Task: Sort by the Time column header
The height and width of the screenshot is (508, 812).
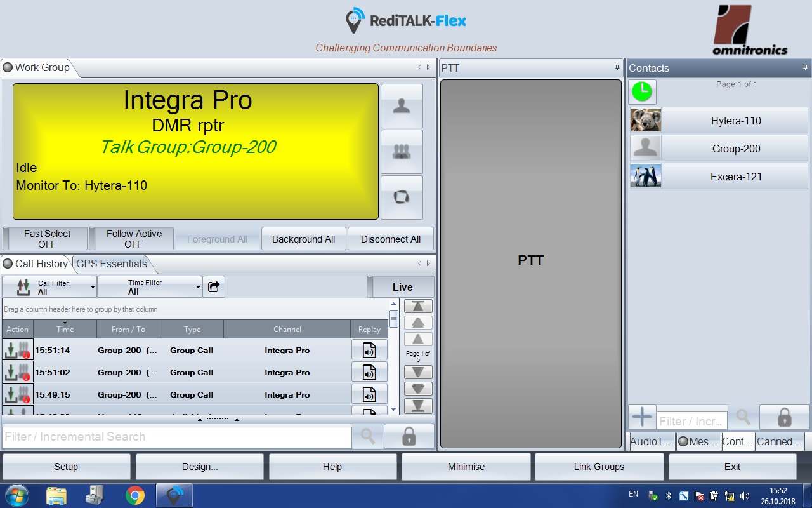Action: 65,329
